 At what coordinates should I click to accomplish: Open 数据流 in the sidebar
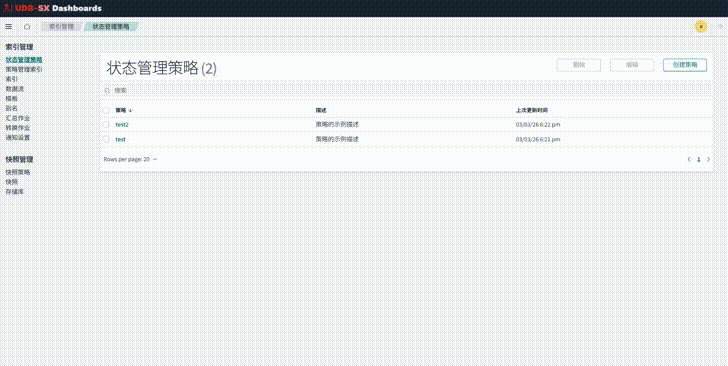(15, 89)
